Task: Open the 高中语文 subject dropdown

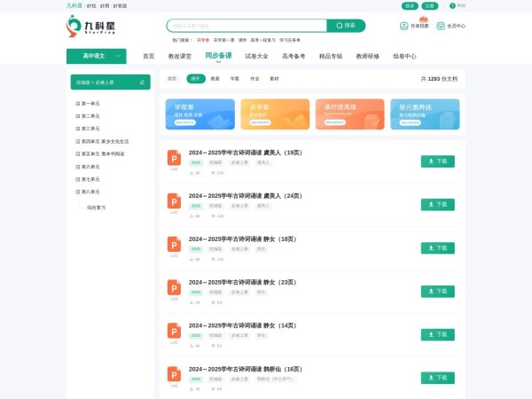Action: coord(96,56)
